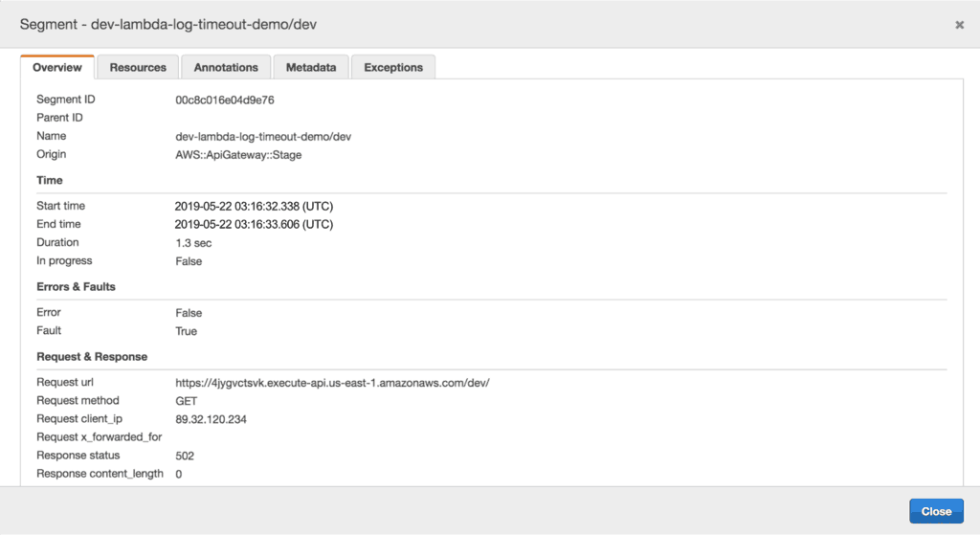Viewport: 980px width, 535px height.
Task: Click the Fault value True
Action: point(187,331)
